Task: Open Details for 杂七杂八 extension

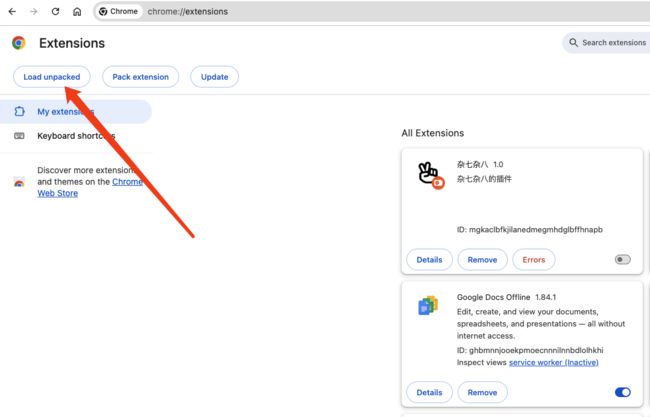Action: pos(429,259)
